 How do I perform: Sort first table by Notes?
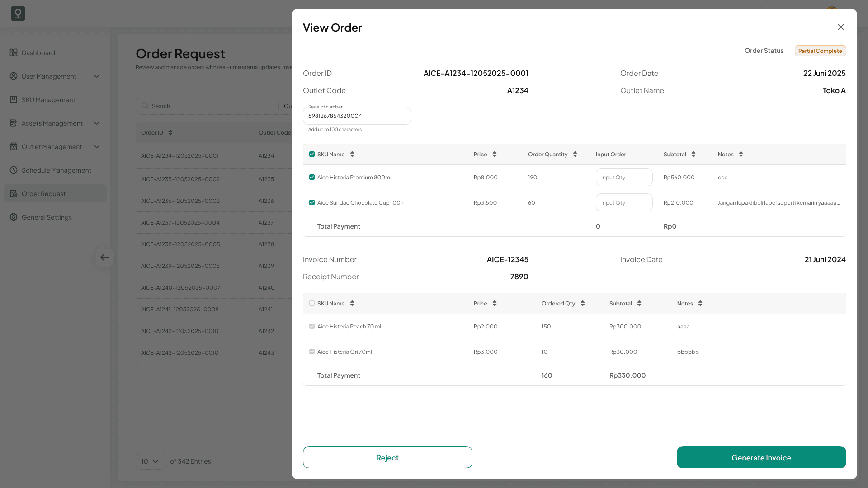point(741,154)
